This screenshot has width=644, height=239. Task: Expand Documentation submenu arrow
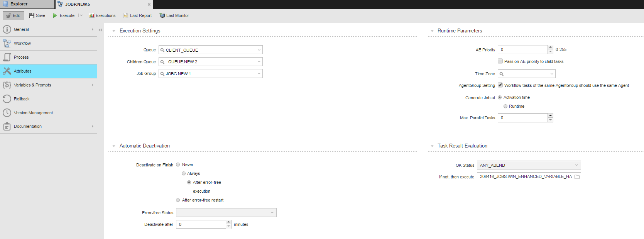93,126
